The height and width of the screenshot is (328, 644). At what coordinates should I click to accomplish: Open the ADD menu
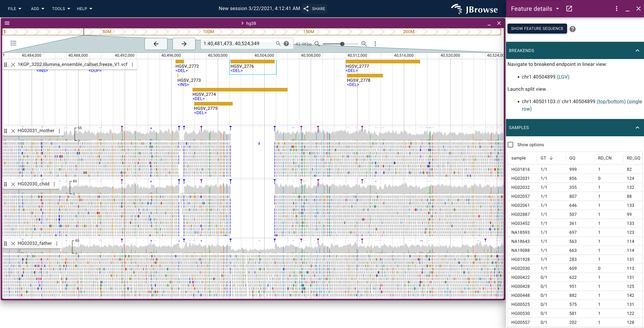point(38,9)
